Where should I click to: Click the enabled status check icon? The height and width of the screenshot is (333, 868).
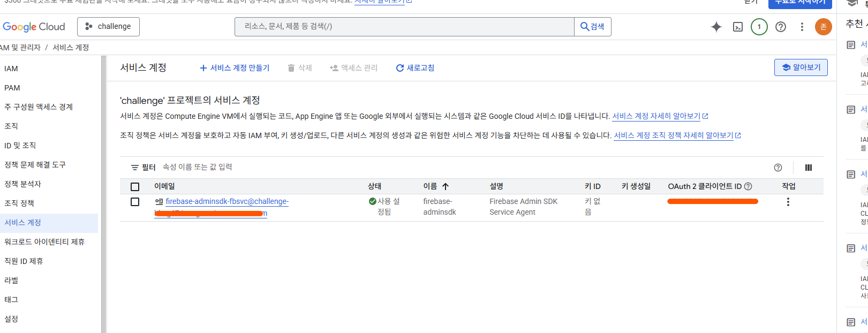(373, 201)
